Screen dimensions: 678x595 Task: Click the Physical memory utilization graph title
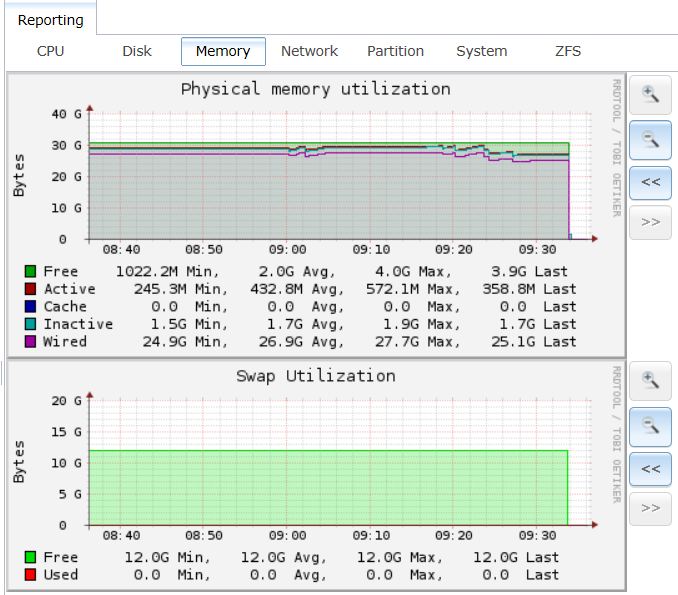click(x=315, y=89)
